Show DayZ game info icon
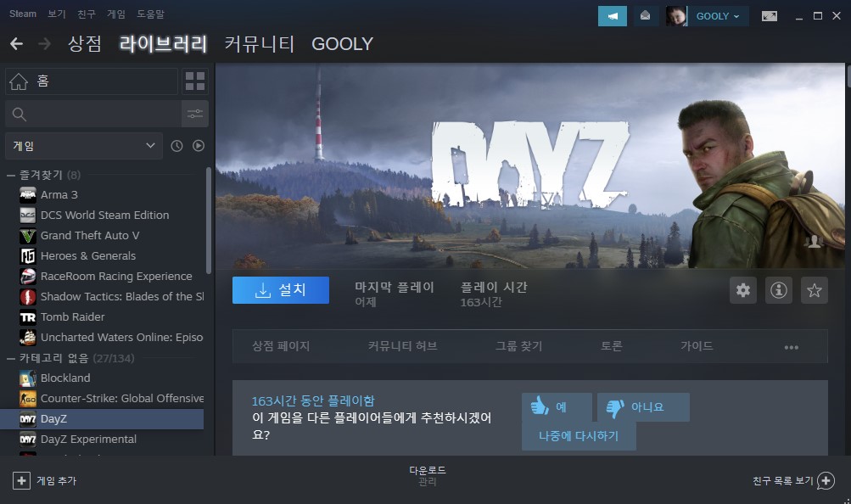 (778, 290)
